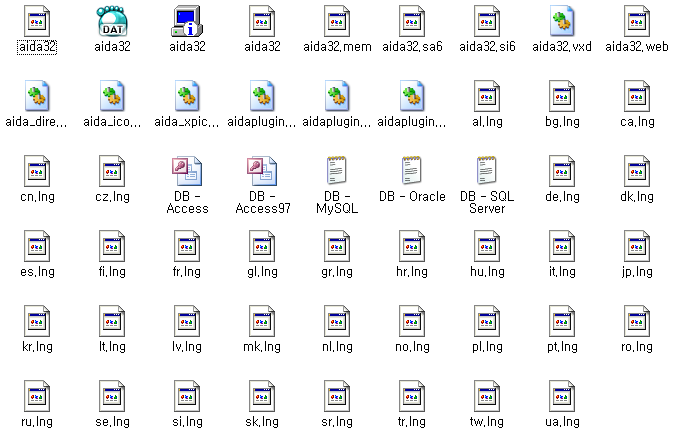Screen dimensions: 688x448
Task: Select the DB - Access database icon
Action: click(187, 171)
